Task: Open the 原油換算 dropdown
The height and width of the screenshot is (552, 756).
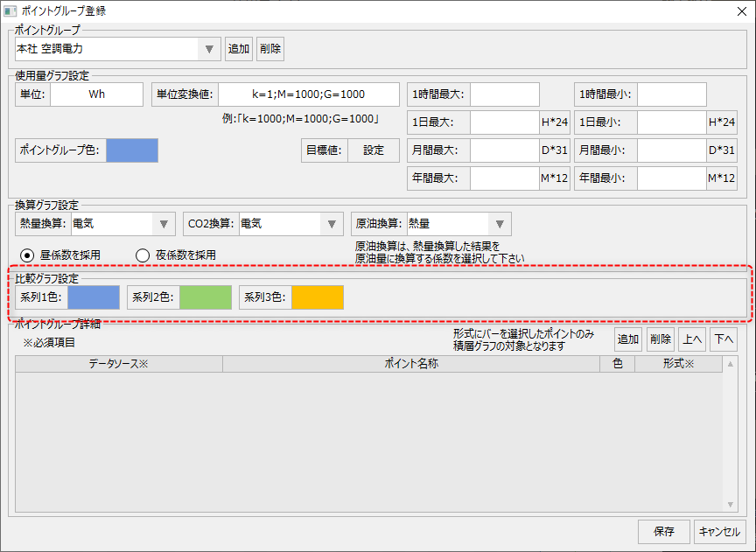Action: 500,224
